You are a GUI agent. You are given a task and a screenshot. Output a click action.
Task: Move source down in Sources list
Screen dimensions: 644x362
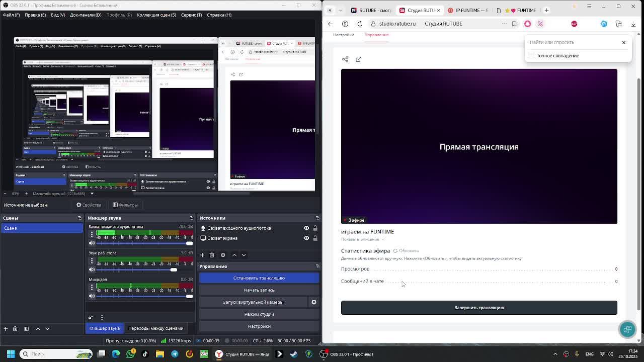click(244, 255)
